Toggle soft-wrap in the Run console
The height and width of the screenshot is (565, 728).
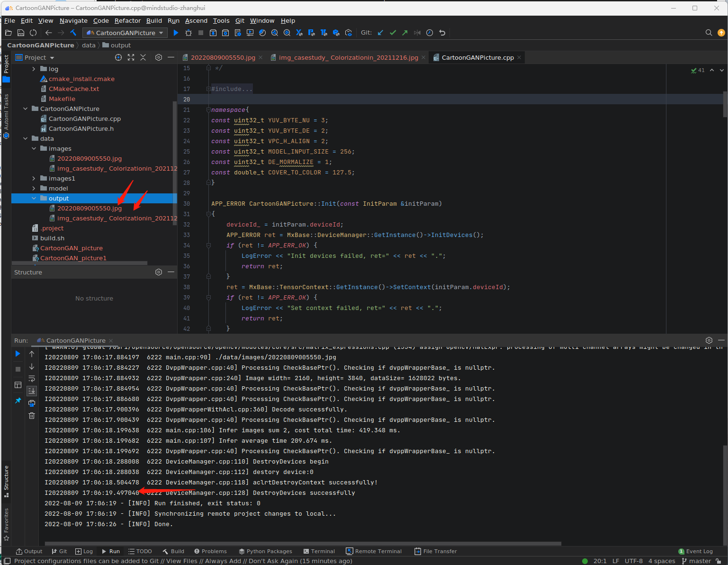pyautogui.click(x=32, y=379)
